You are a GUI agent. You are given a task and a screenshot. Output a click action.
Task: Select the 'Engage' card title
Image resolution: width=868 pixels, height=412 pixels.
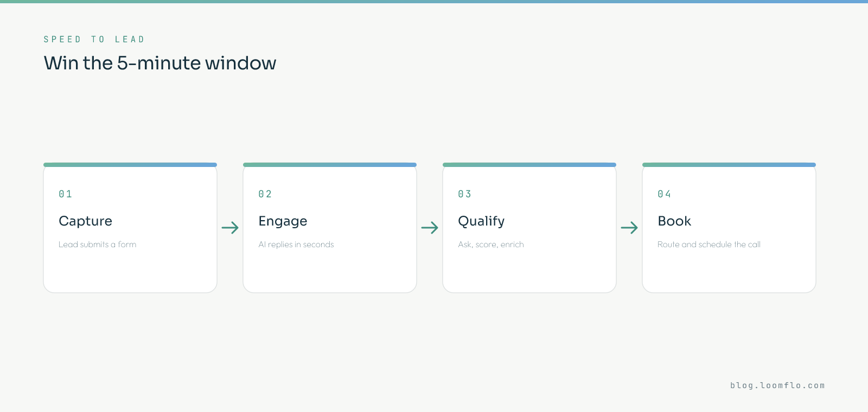point(283,221)
